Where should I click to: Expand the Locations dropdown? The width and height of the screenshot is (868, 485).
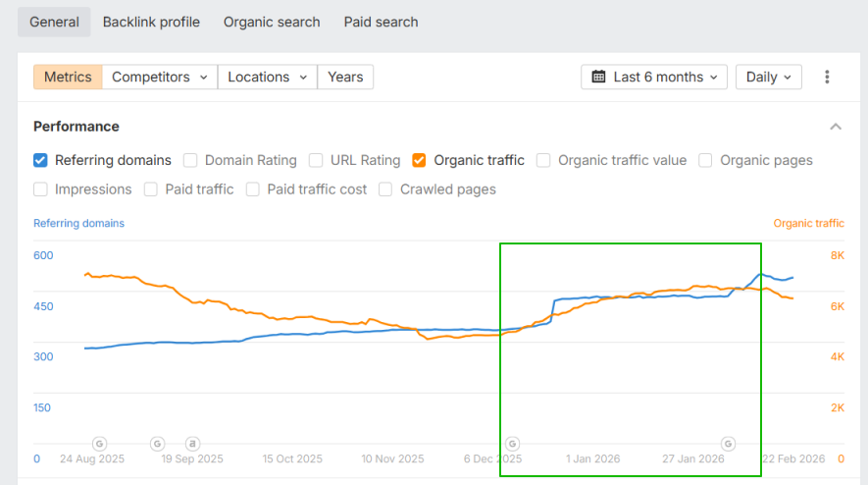pos(268,77)
